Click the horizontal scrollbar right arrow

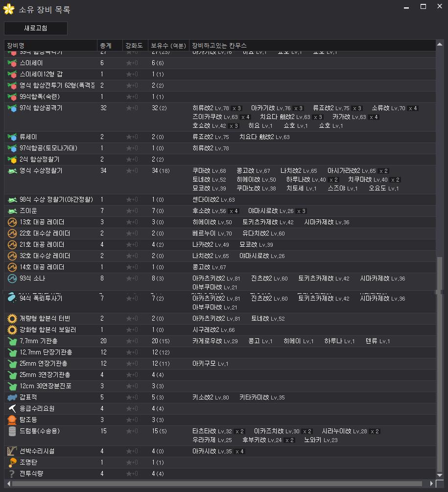(431, 484)
